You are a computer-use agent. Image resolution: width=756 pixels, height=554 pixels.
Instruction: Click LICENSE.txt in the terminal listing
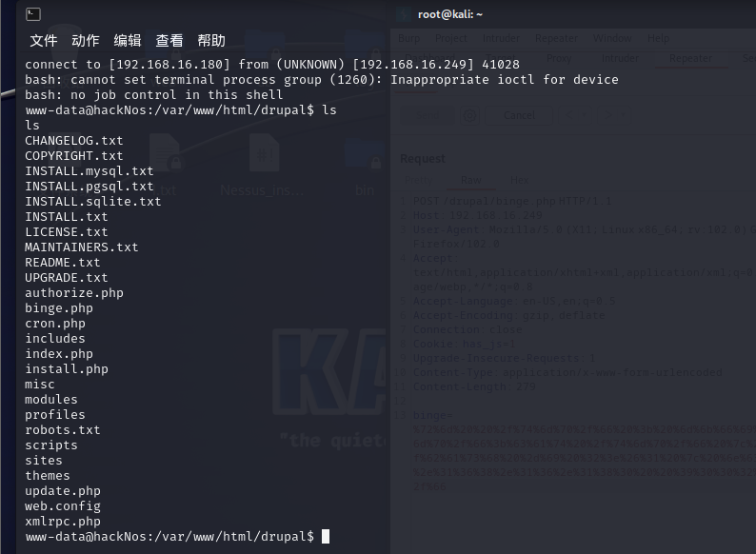(x=67, y=232)
